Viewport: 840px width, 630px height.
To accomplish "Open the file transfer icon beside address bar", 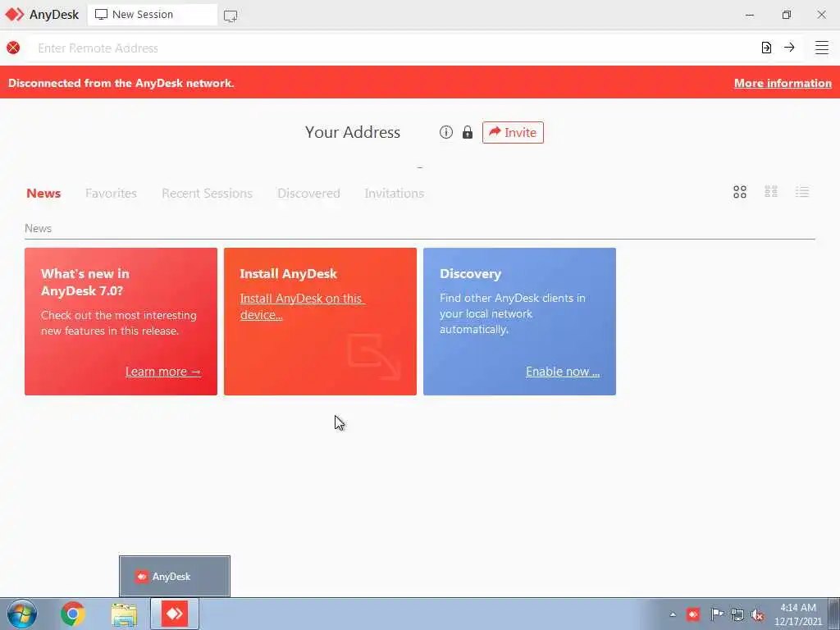I will point(767,48).
